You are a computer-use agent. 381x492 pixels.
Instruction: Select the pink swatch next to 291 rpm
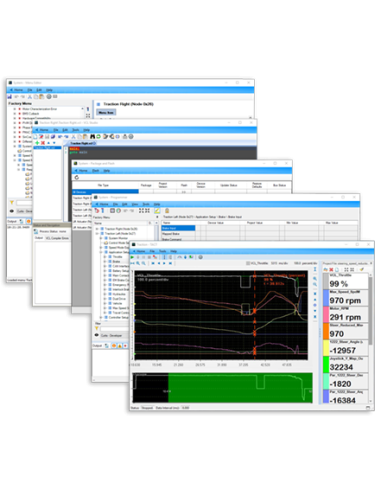[x=326, y=314]
